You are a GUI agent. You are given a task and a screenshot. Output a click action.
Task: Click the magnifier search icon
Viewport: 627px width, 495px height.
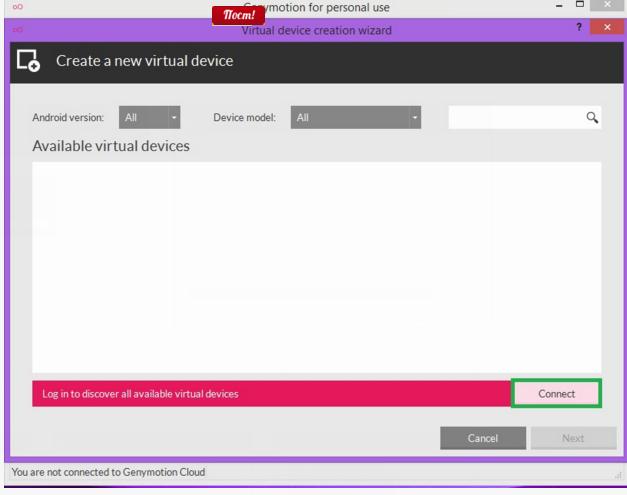tap(592, 119)
